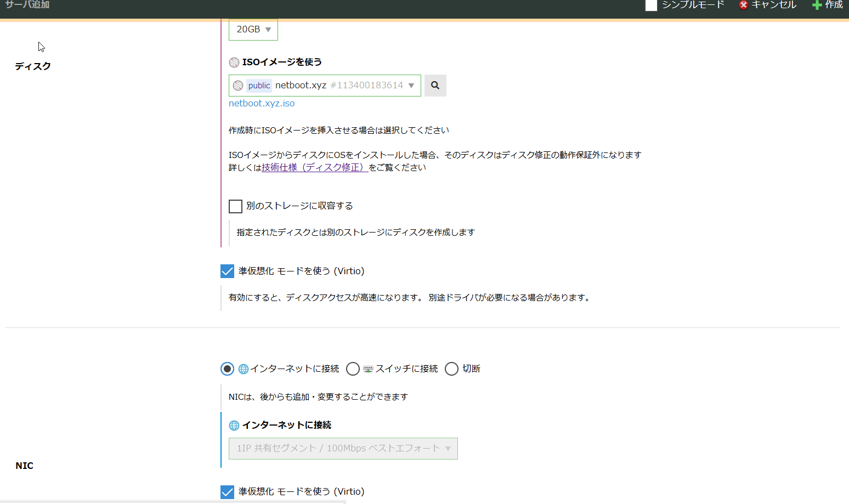Click the red X キャンセル icon

[x=744, y=5]
